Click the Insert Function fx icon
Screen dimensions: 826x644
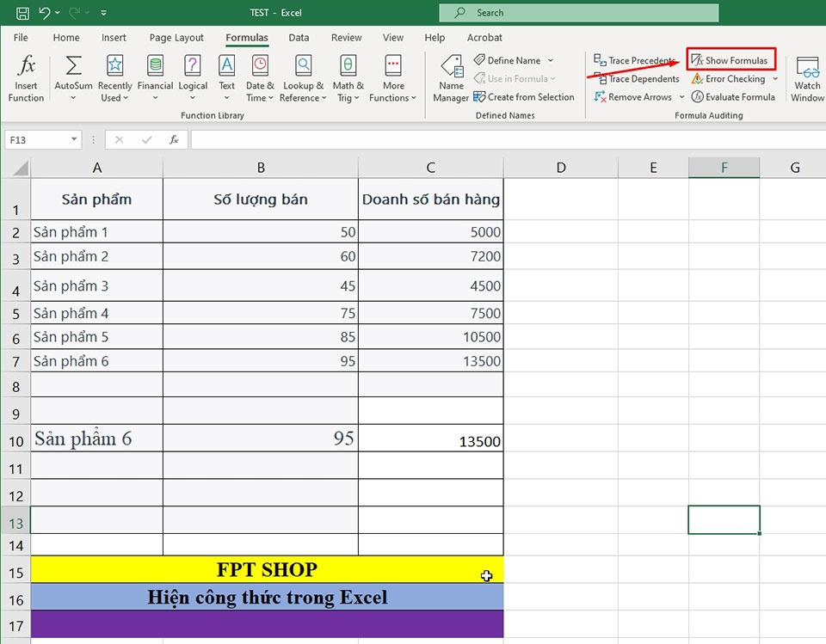point(26,65)
